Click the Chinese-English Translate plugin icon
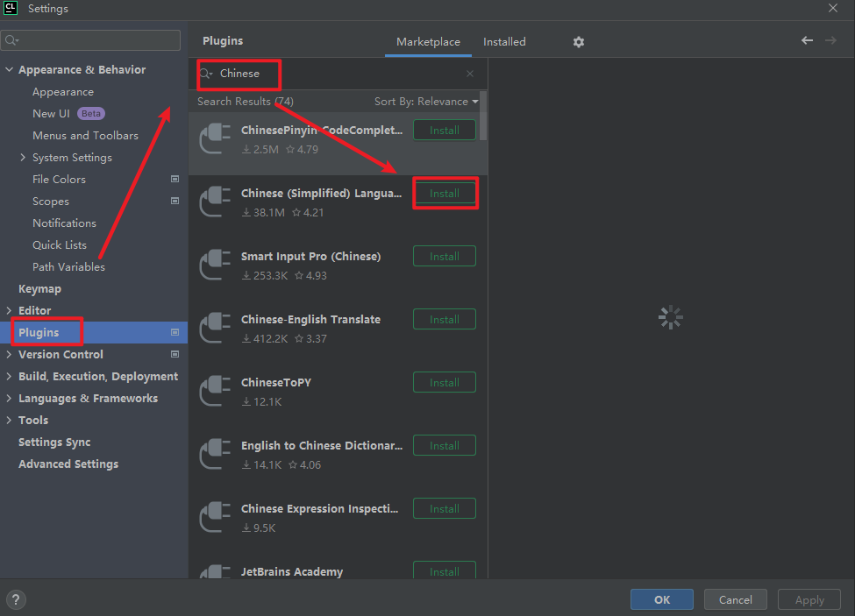Viewport: 855px width, 616px height. pos(215,329)
